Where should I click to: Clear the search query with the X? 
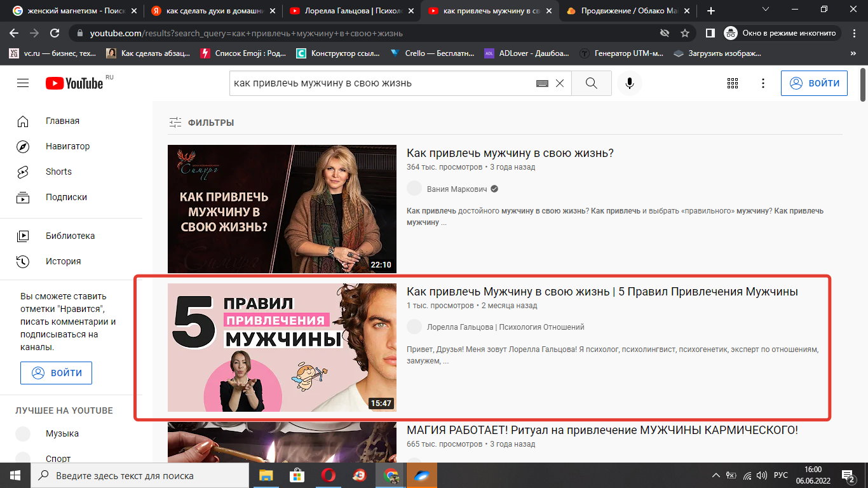tap(560, 83)
